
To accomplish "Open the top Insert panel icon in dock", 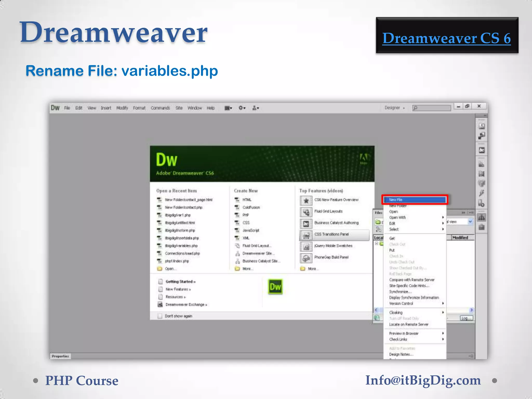I will [x=481, y=126].
